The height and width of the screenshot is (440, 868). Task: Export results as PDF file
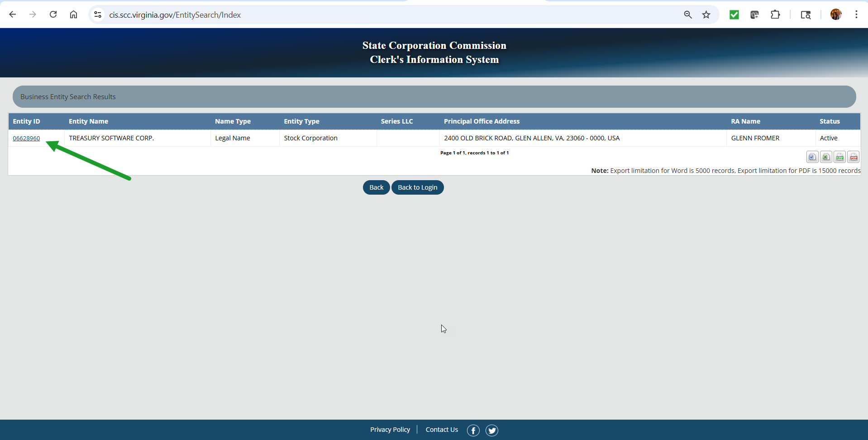[854, 157]
